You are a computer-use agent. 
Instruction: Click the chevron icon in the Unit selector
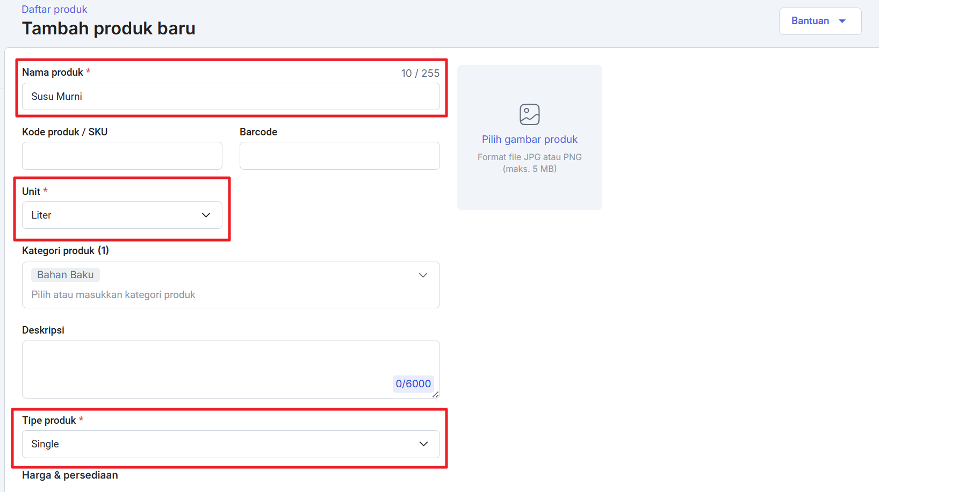point(206,215)
